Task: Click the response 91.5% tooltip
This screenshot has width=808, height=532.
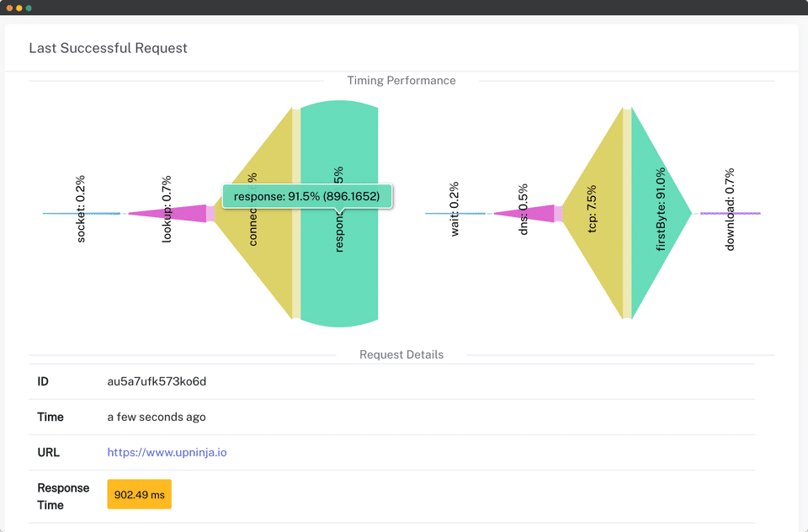Action: click(x=307, y=197)
